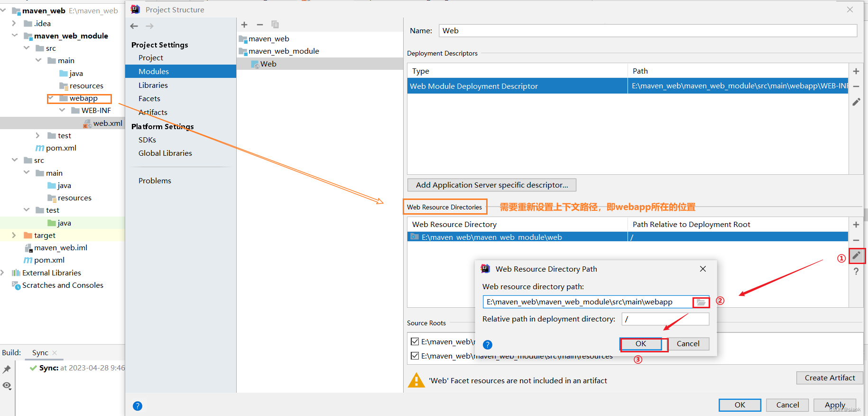Remove selected module with the minus icon

point(260,25)
